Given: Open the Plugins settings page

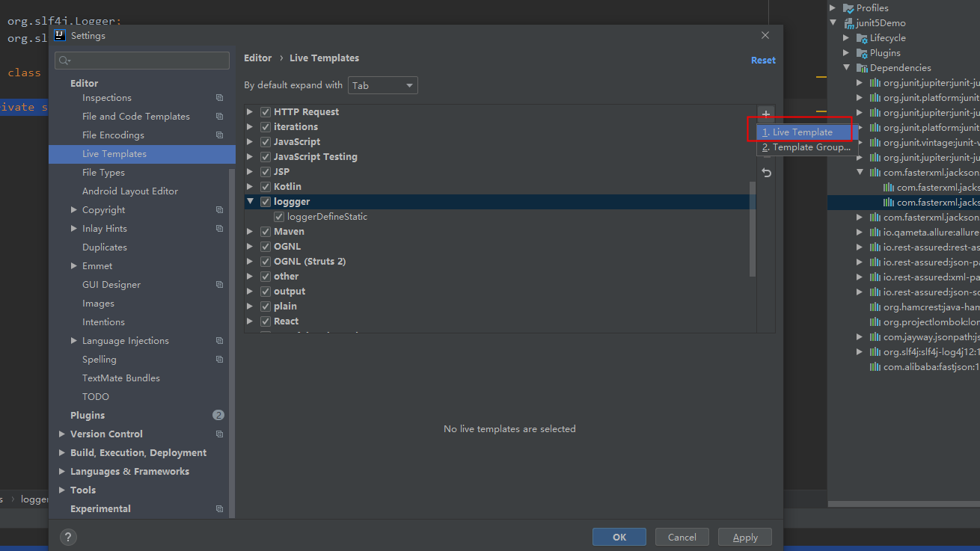Looking at the screenshot, I should [88, 416].
